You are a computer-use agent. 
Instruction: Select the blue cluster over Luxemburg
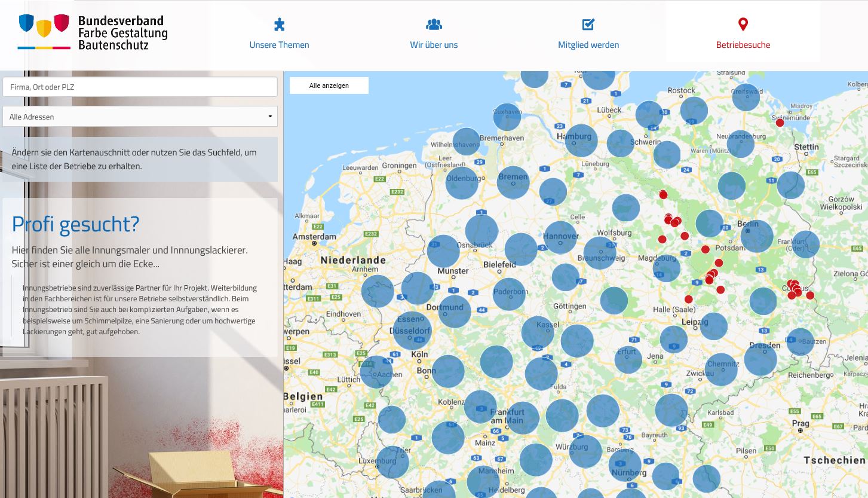(392, 462)
